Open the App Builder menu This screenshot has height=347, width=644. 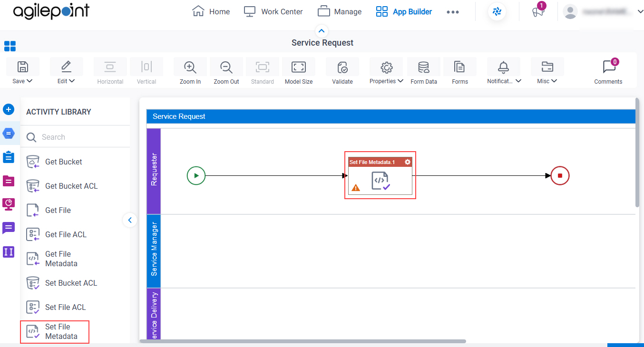[x=404, y=11]
